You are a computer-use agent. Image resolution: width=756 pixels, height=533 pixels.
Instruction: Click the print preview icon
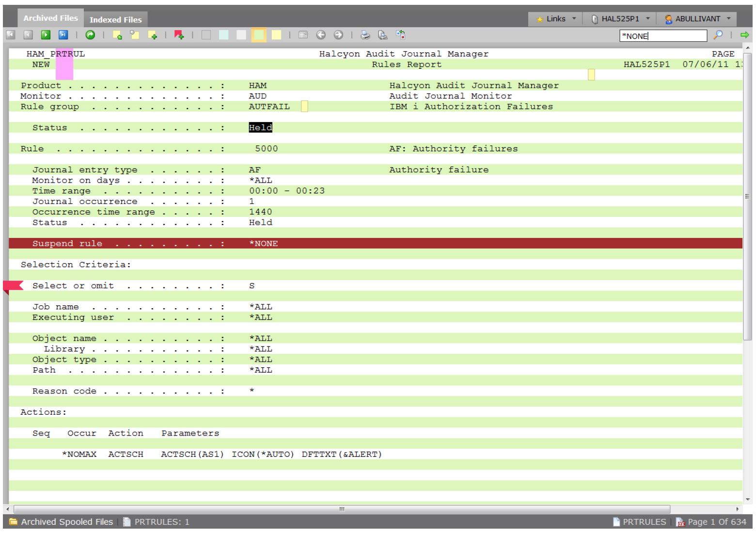pyautogui.click(x=383, y=35)
